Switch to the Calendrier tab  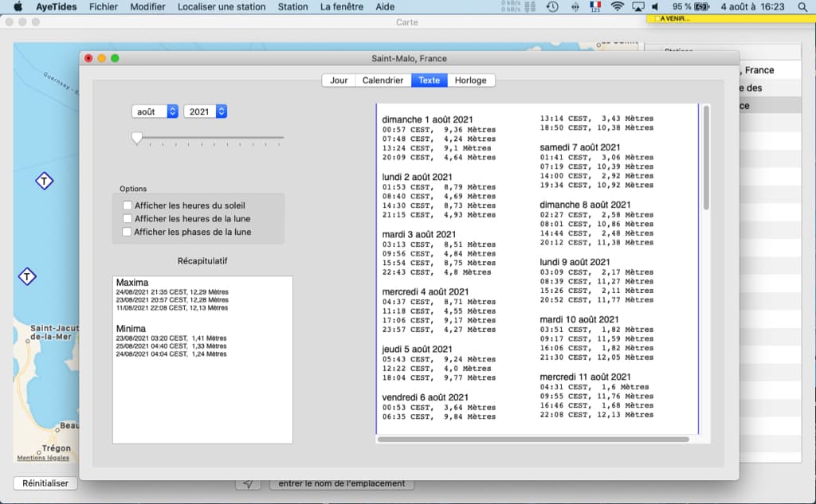pos(383,80)
